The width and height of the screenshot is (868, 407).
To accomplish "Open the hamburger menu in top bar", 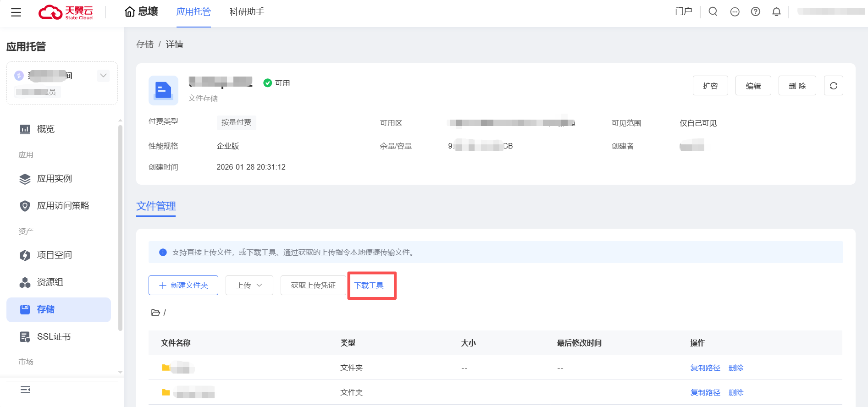I will 16,12.
